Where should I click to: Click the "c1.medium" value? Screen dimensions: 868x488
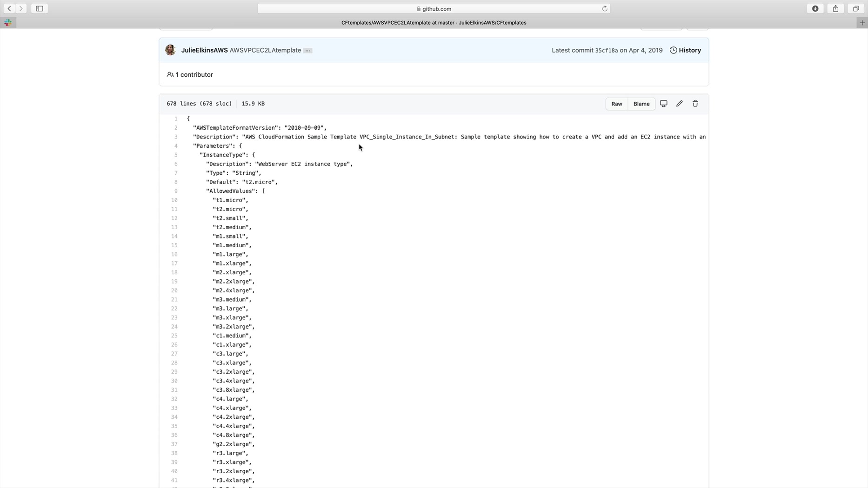tap(232, 336)
